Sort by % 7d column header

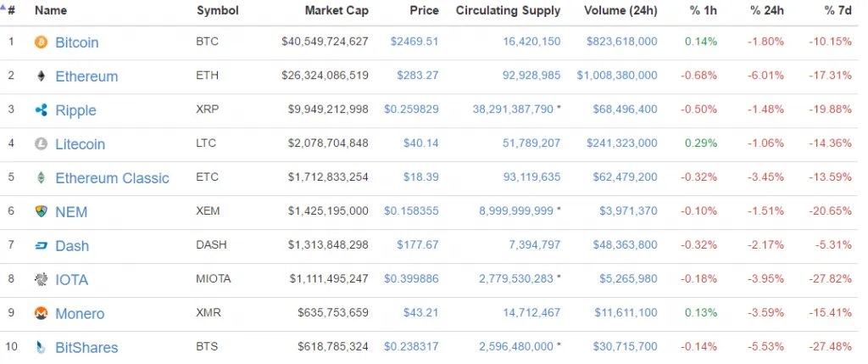pos(837,10)
